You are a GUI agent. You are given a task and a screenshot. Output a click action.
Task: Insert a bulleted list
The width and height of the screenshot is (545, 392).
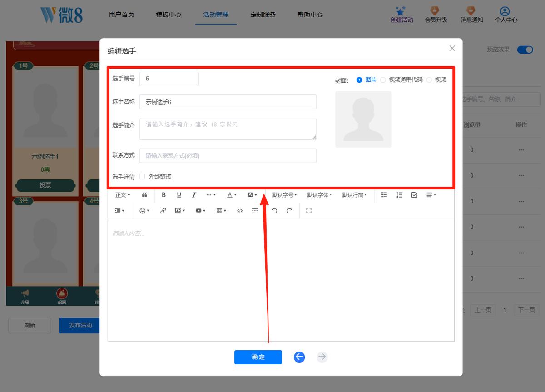(384, 195)
